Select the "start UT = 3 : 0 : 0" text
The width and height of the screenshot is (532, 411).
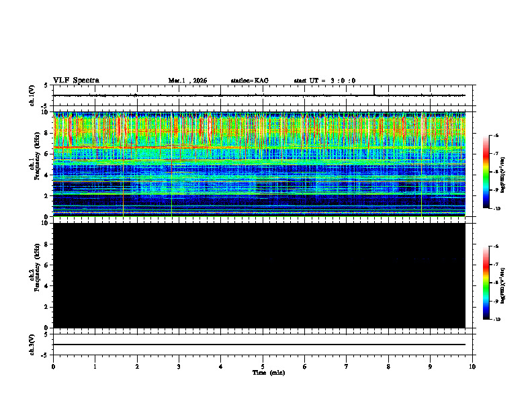click(x=324, y=81)
